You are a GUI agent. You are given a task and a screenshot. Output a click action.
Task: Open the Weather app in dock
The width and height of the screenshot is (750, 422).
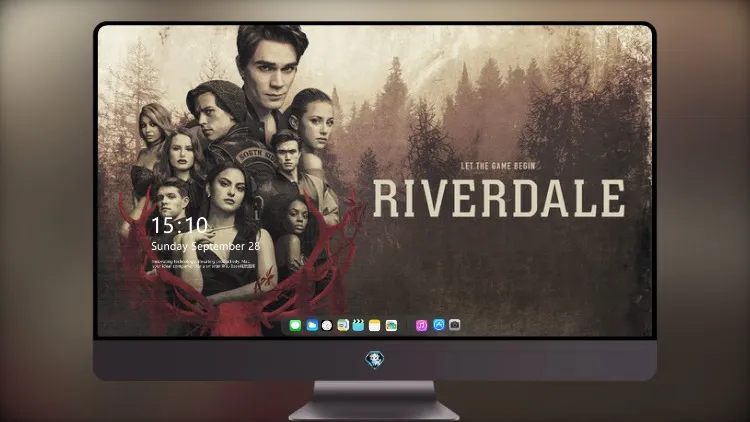click(x=312, y=325)
